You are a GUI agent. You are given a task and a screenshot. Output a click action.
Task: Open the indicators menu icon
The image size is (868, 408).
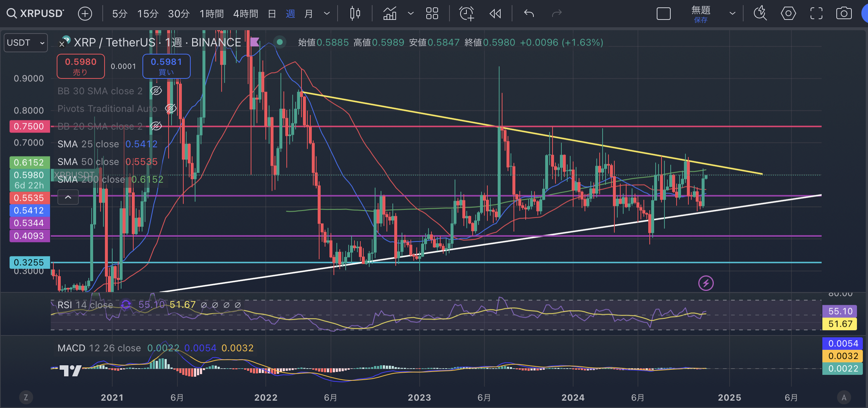tap(390, 14)
